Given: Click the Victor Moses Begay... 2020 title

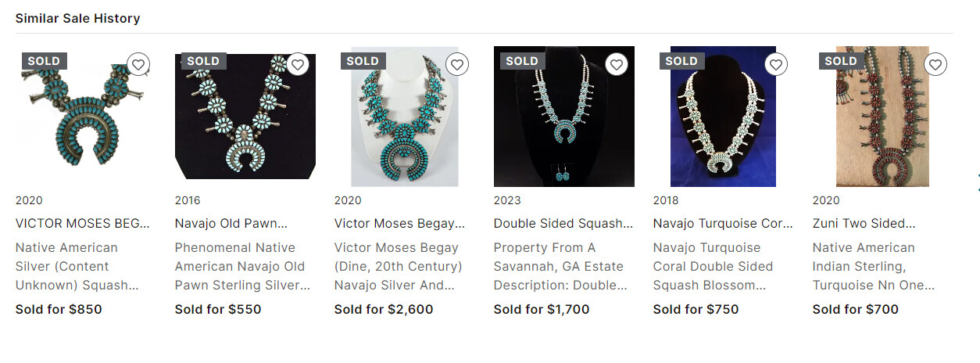Looking at the screenshot, I should [399, 224].
